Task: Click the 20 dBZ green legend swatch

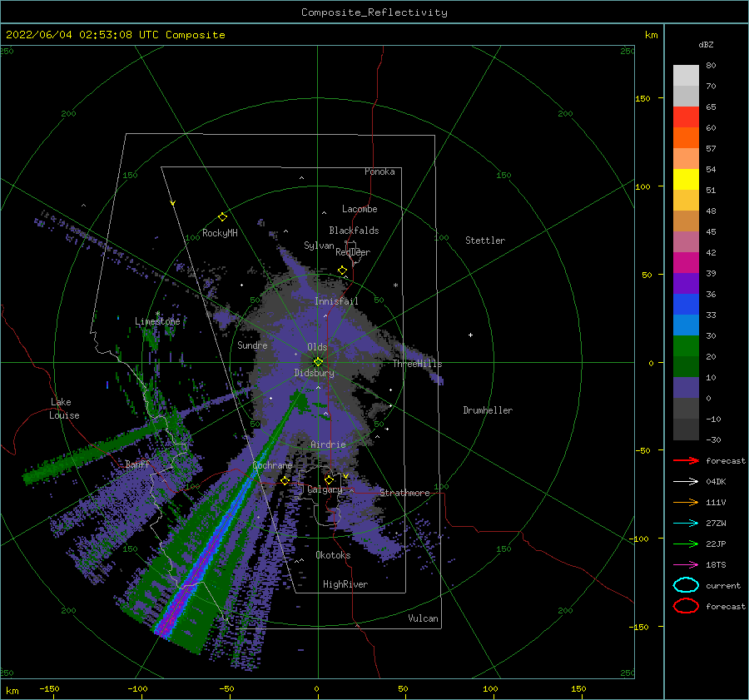Action: coord(686,366)
